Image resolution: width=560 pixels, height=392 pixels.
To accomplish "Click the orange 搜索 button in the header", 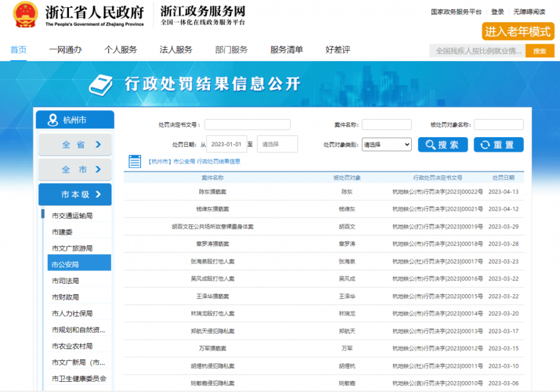I will (539, 51).
